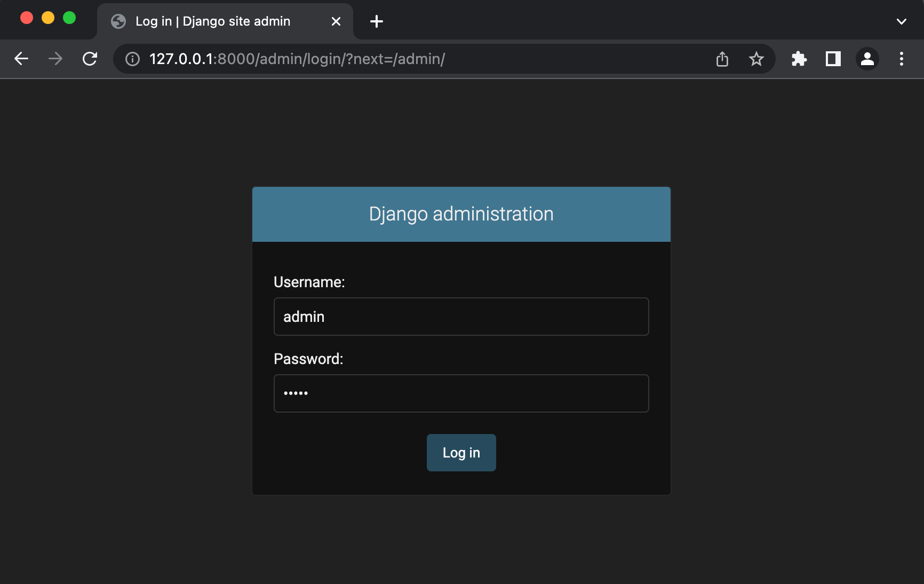
Task: Click the forward navigation arrow
Action: coord(55,59)
